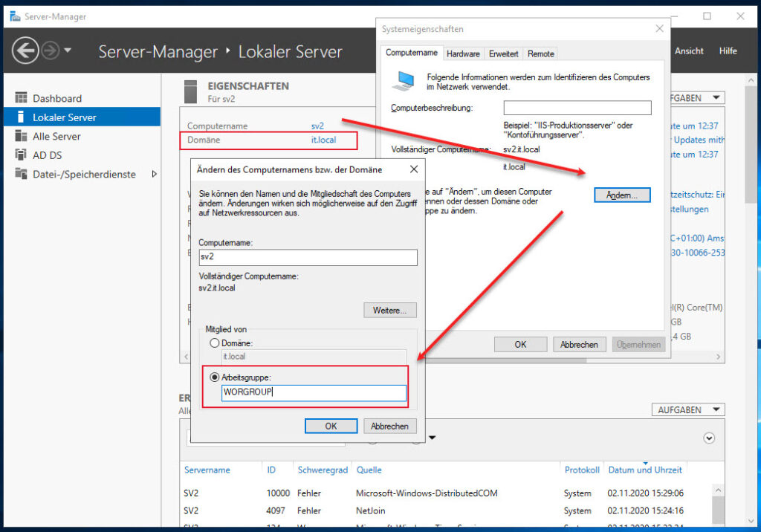
Task: Open the AUFGABEN dropdown in Eigenschaften section
Action: point(698,97)
